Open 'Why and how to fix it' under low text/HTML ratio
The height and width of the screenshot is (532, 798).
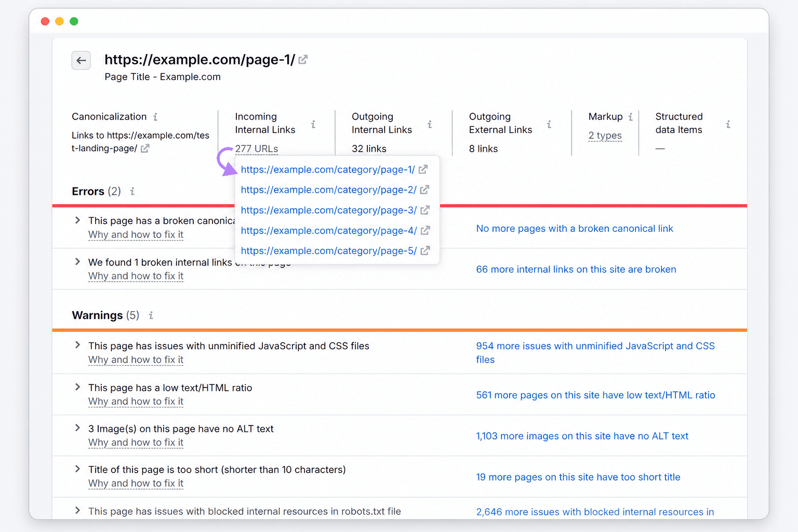click(136, 401)
